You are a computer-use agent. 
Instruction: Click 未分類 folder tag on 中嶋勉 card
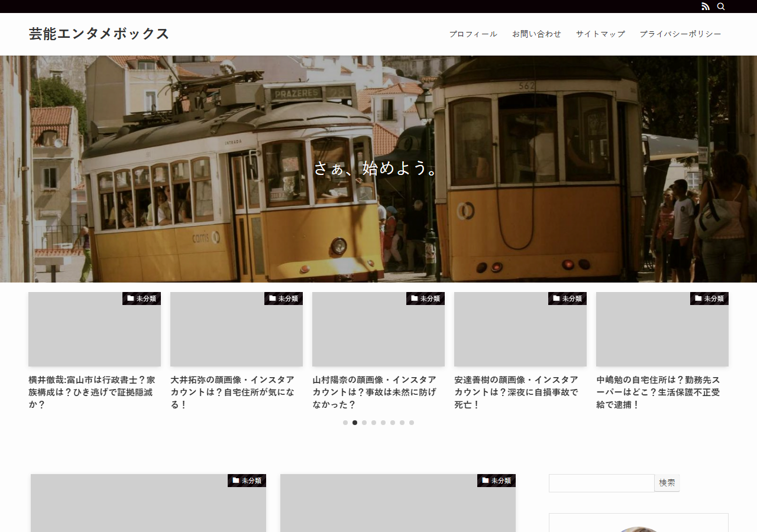(x=710, y=299)
